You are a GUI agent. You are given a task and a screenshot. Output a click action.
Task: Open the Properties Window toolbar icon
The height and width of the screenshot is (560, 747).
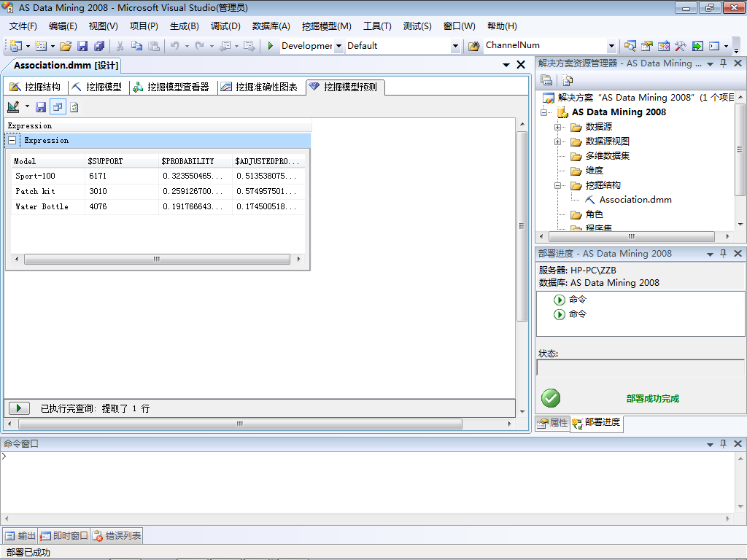point(646,46)
